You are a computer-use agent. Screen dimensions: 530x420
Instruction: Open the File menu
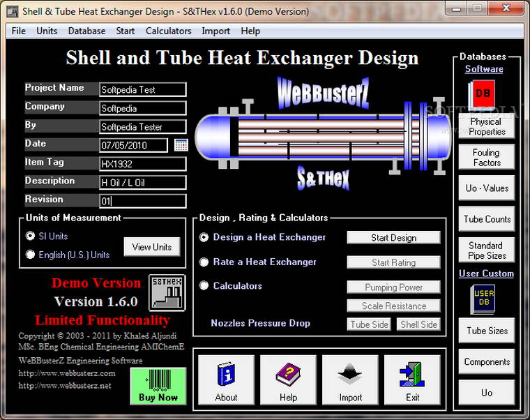19,31
